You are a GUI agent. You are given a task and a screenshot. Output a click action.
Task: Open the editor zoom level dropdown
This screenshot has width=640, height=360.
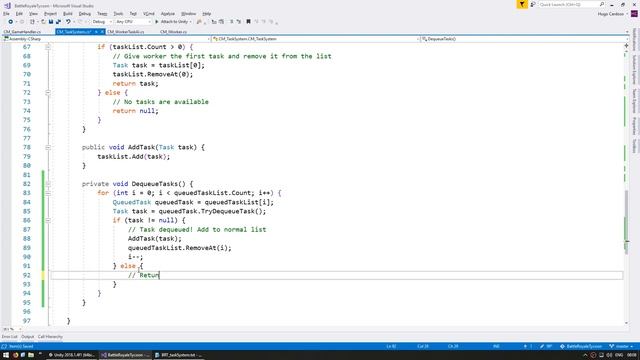(12, 329)
